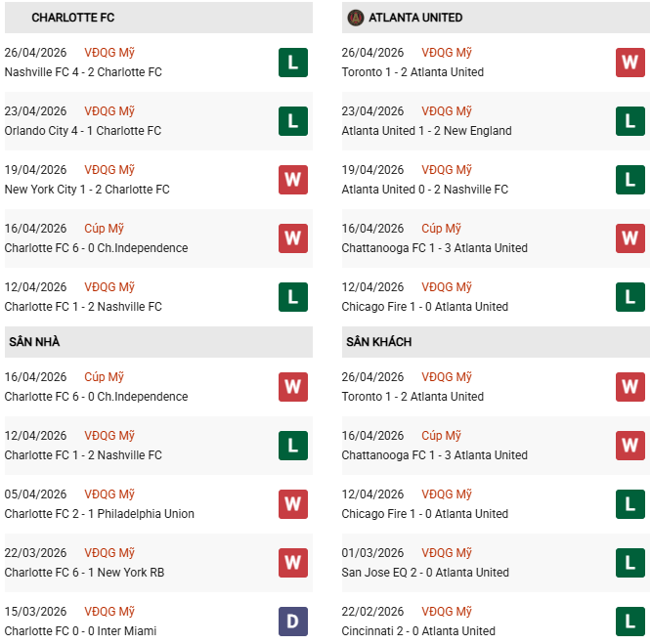Open the Sân Khách away matches section
The height and width of the screenshot is (644, 651).
tap(378, 342)
